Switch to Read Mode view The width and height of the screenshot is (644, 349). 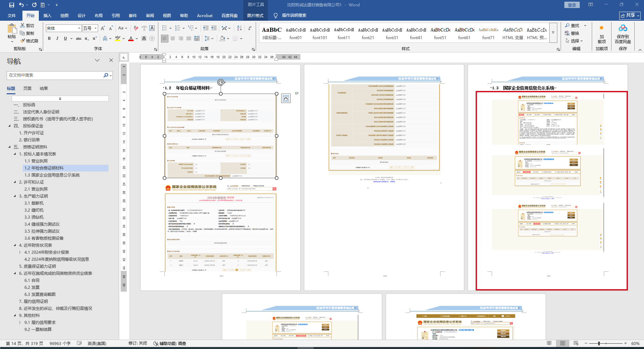point(549,343)
